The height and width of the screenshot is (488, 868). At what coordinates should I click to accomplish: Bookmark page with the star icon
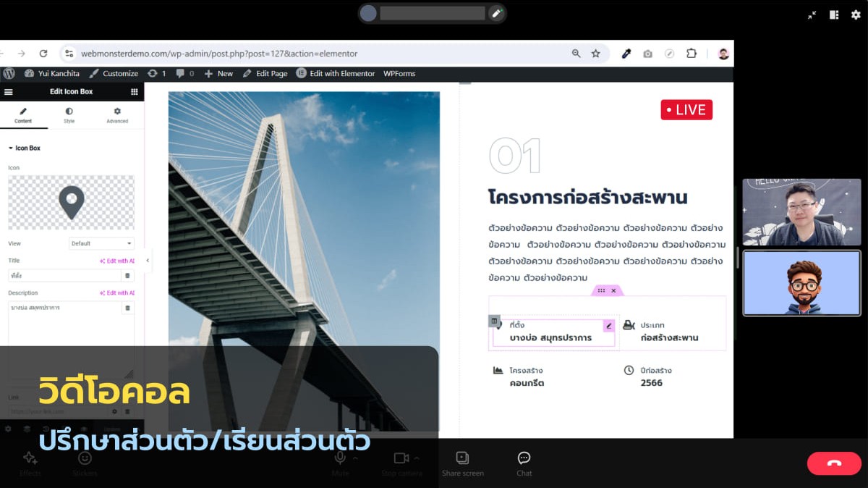(x=596, y=54)
